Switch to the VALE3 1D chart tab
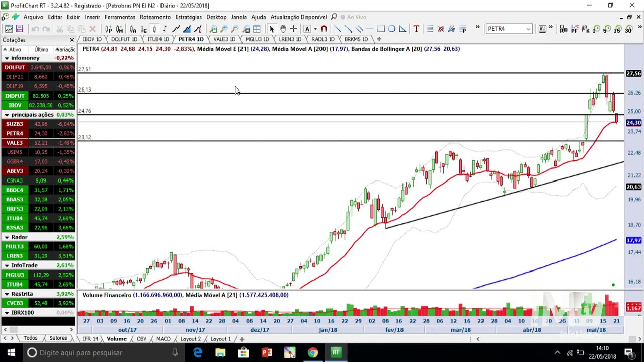644x362 pixels. tap(224, 39)
